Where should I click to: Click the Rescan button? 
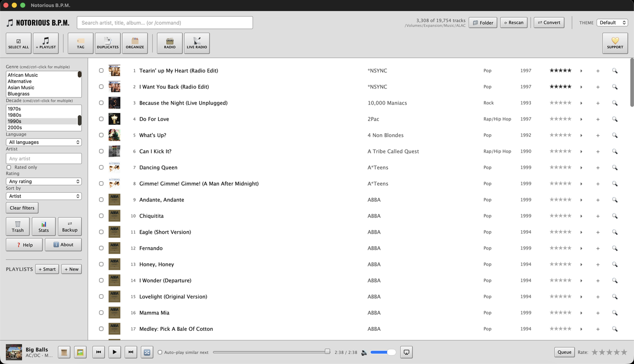pyautogui.click(x=514, y=23)
